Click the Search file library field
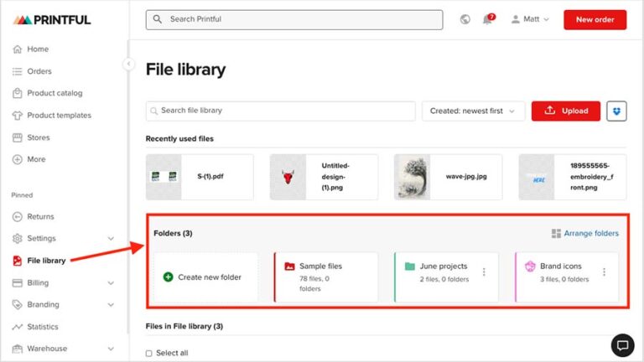This screenshot has height=362, width=644. point(281,111)
